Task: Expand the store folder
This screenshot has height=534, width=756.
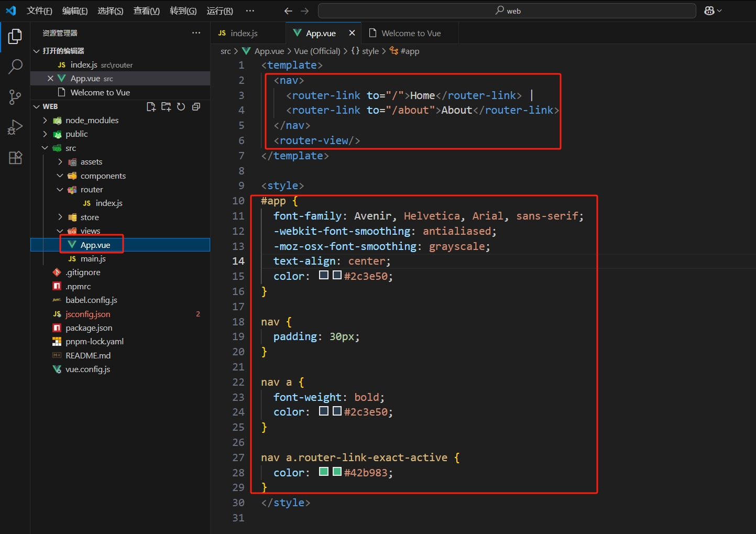Action: (x=89, y=217)
